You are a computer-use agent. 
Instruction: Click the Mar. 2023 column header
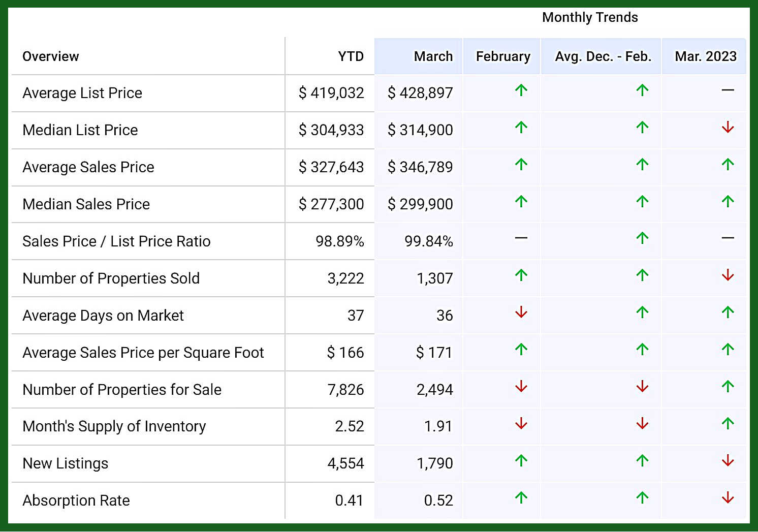point(705,56)
